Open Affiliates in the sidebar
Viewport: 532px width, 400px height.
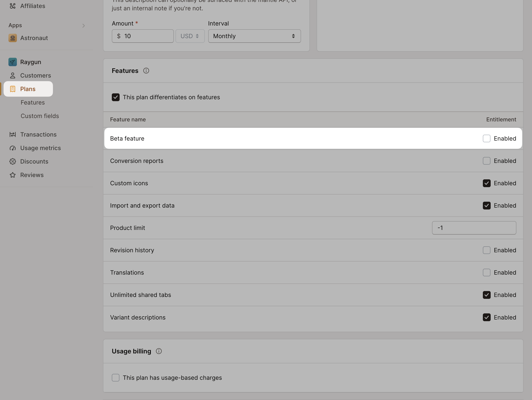[33, 6]
